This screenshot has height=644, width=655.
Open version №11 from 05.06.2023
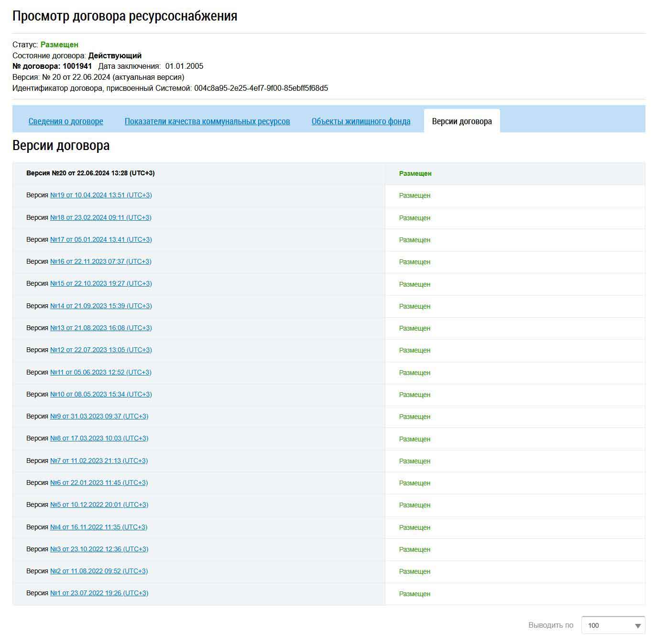pos(100,372)
